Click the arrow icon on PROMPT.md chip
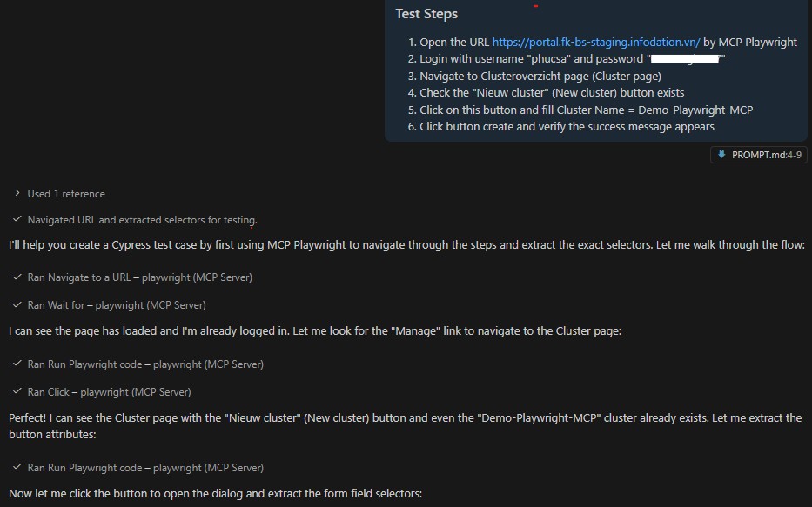This screenshot has width=812, height=507. (x=721, y=155)
